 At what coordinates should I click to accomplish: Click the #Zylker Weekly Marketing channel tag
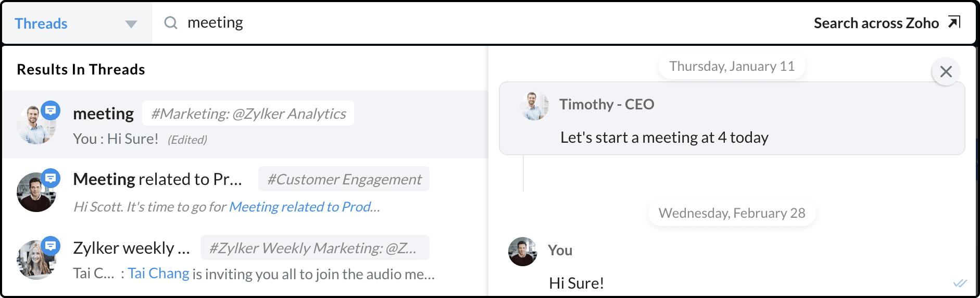315,248
